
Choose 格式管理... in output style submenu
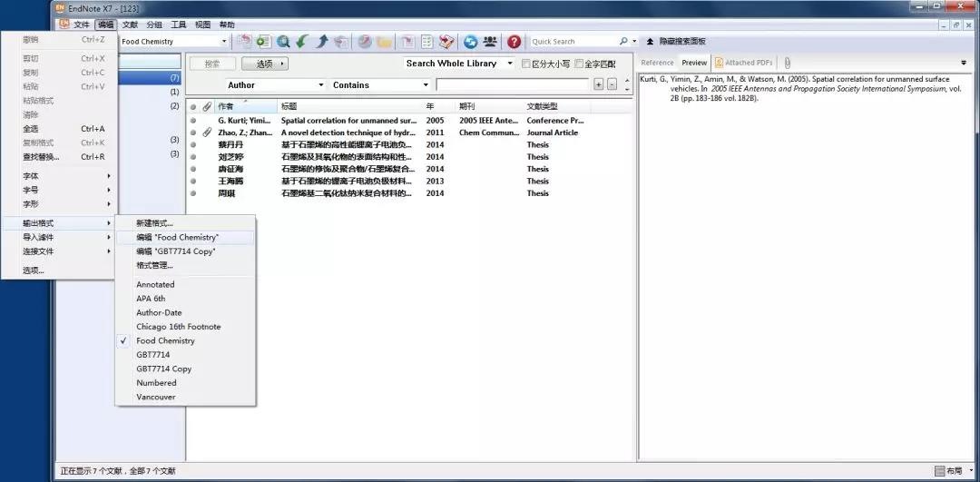coord(186,266)
